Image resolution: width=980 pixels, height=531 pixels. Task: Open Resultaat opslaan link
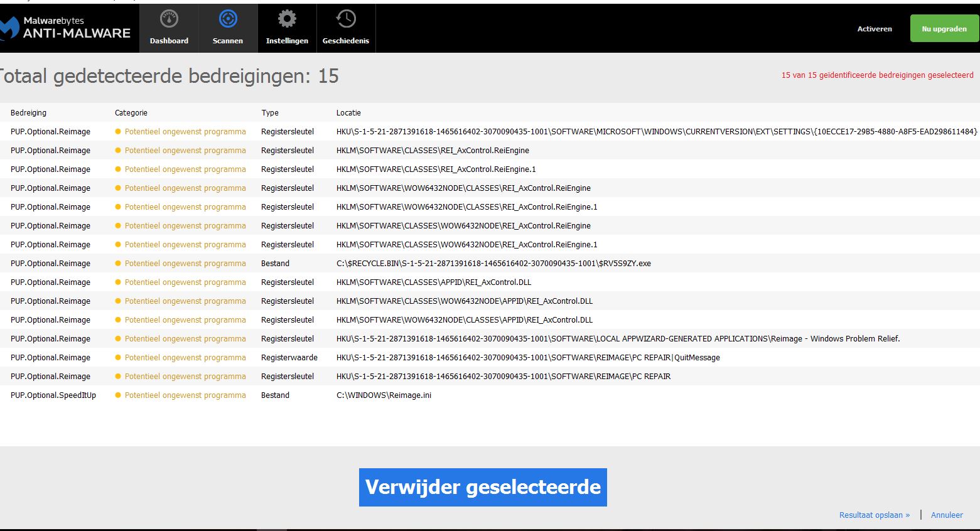(874, 515)
